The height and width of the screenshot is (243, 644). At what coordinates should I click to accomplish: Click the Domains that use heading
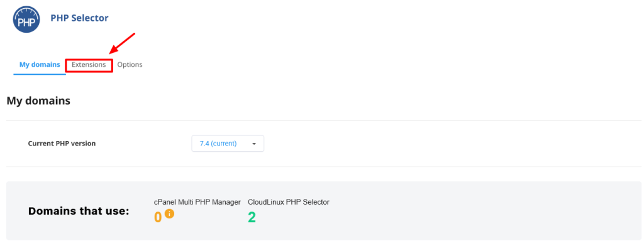[x=79, y=212]
